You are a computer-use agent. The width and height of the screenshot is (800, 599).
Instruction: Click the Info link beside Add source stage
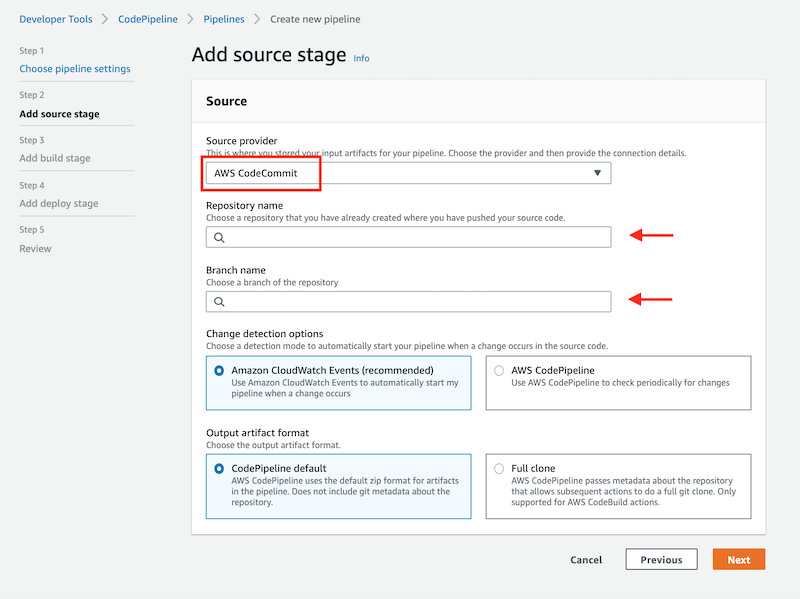pos(361,58)
